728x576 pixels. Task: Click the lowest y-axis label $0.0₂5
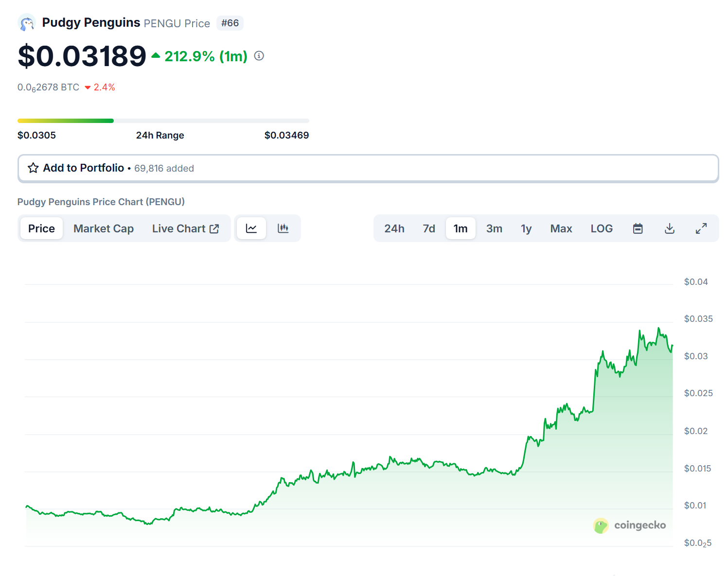tap(697, 543)
